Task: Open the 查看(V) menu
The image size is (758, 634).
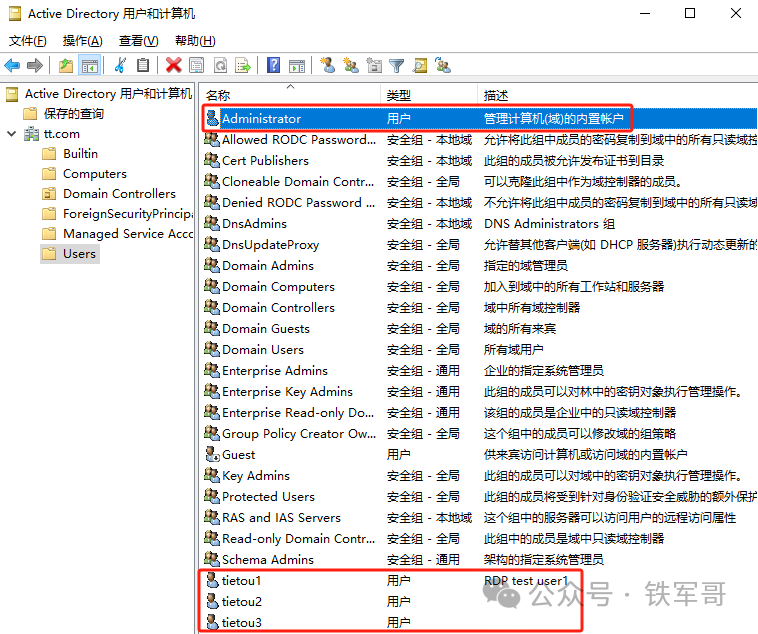Action: pos(139,41)
